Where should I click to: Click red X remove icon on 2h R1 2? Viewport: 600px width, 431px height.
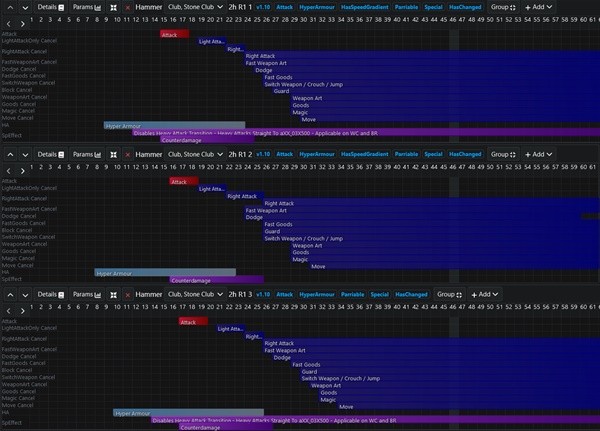point(127,155)
